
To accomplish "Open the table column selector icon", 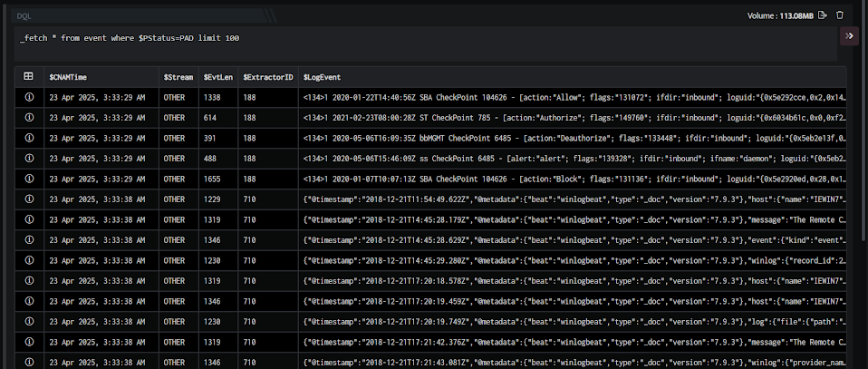I will pyautogui.click(x=29, y=77).
